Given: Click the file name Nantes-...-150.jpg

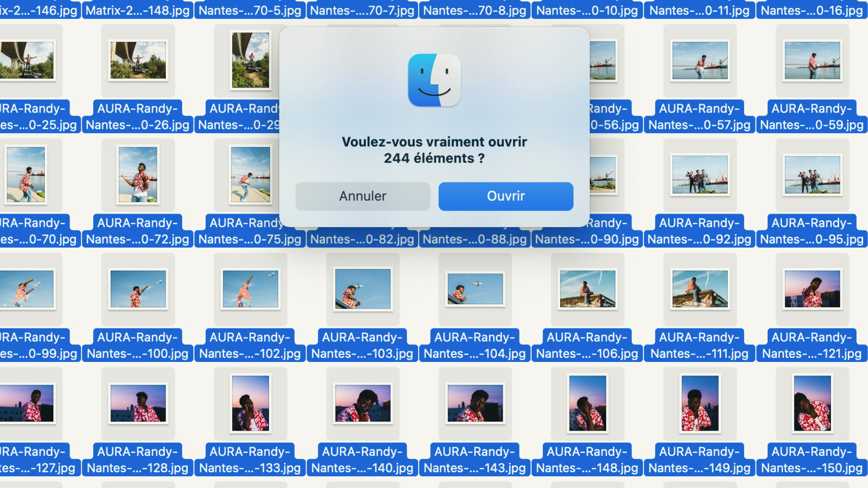Looking at the screenshot, I should click(x=812, y=468).
